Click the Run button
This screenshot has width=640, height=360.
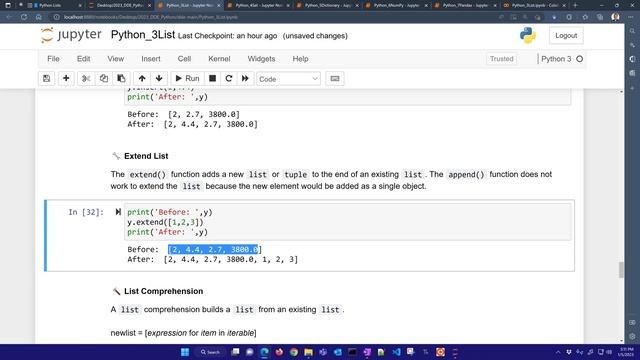point(187,78)
